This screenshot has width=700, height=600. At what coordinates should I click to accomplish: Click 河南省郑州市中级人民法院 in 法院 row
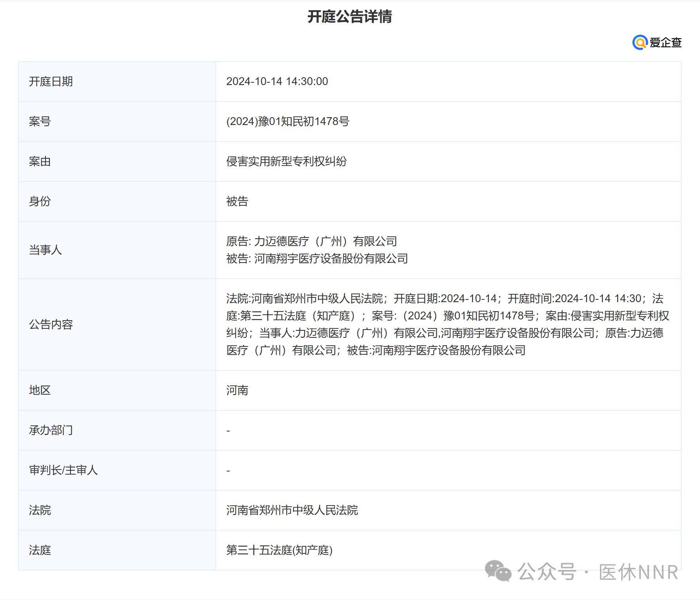[x=292, y=510]
